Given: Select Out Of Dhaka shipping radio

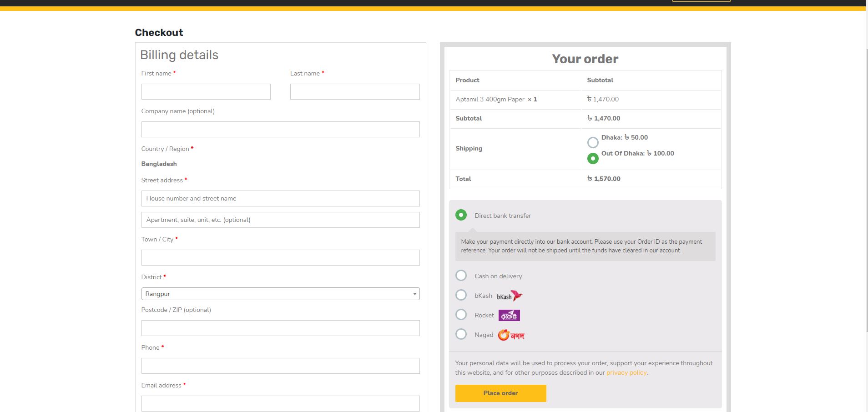Looking at the screenshot, I should pos(593,158).
